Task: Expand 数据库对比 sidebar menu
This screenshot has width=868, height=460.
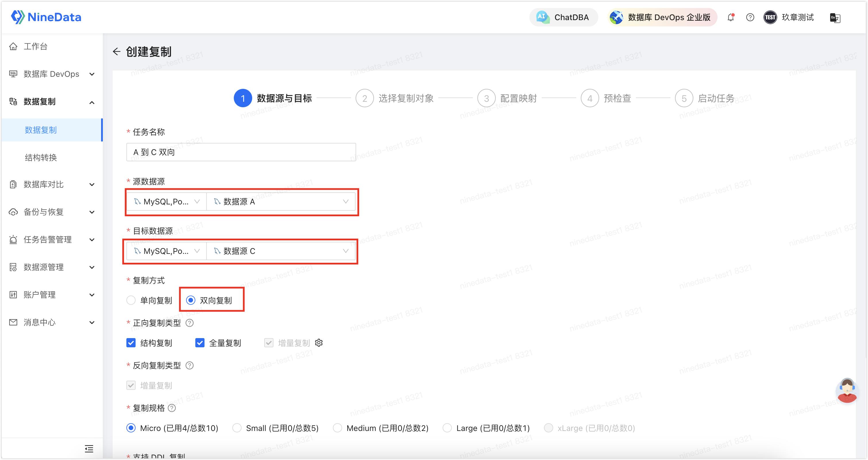Action: 52,185
